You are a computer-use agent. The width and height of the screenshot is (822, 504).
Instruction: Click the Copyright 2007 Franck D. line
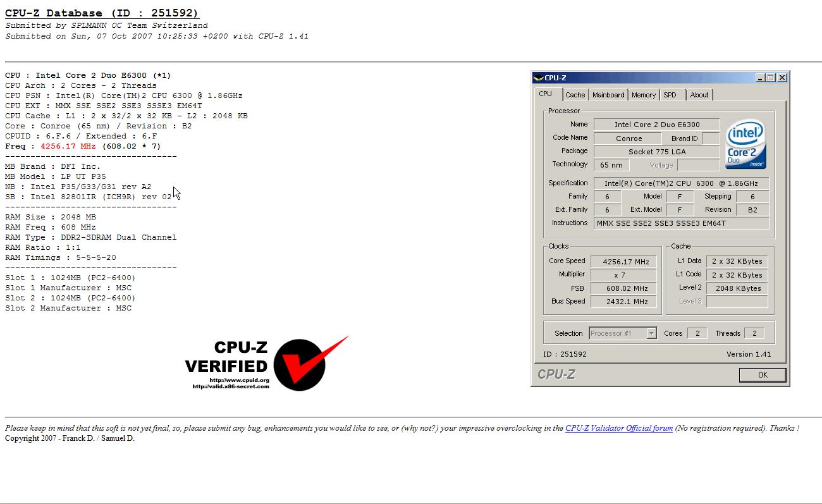[70, 438]
